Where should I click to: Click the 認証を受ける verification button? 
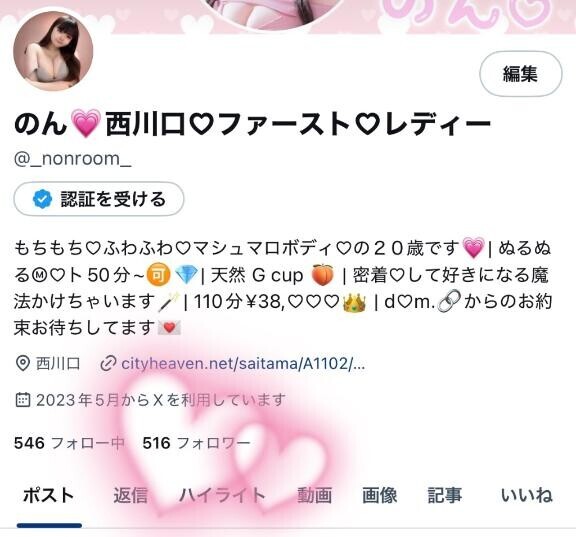[99, 199]
